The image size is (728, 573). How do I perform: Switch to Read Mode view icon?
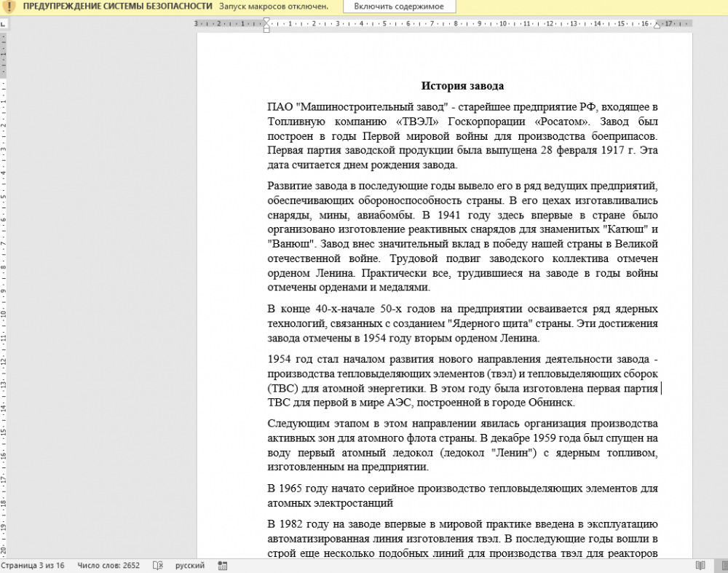pyautogui.click(x=700, y=565)
